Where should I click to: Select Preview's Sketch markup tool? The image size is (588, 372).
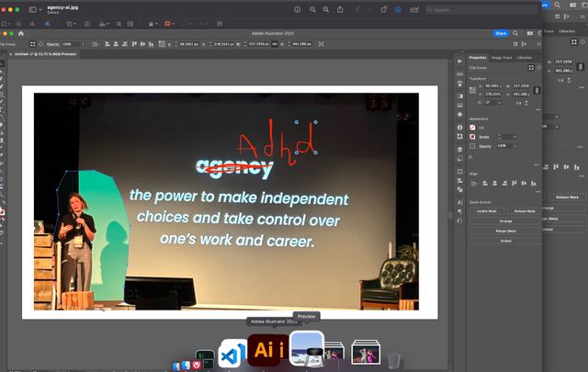[32, 24]
